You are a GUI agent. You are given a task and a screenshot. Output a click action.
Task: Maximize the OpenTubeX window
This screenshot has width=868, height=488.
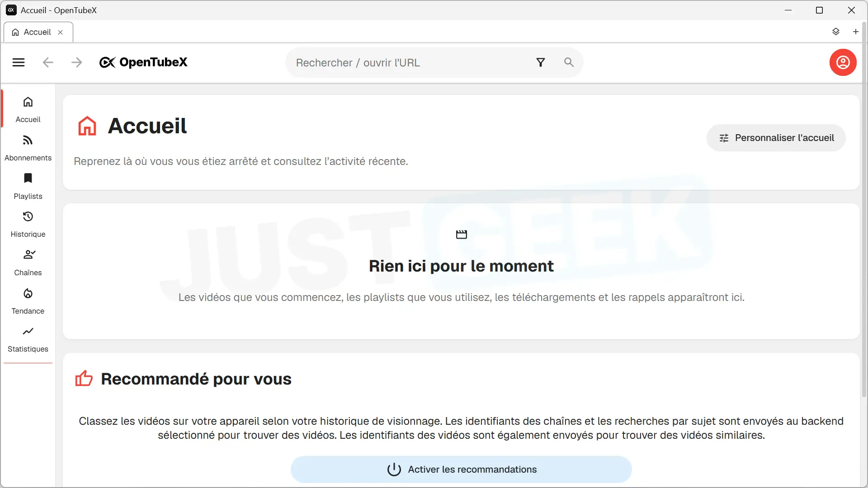coord(819,10)
